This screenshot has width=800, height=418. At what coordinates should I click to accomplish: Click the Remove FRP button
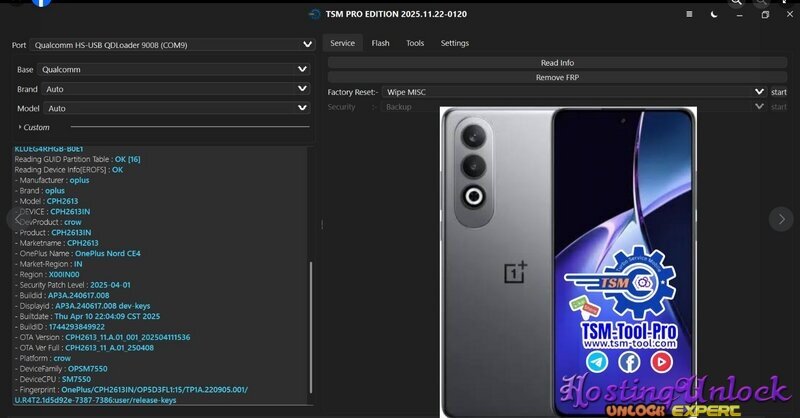pos(556,77)
